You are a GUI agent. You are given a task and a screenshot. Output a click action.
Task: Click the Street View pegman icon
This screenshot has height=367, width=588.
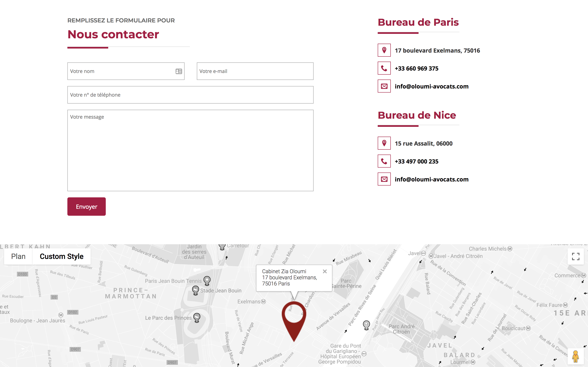[575, 356]
